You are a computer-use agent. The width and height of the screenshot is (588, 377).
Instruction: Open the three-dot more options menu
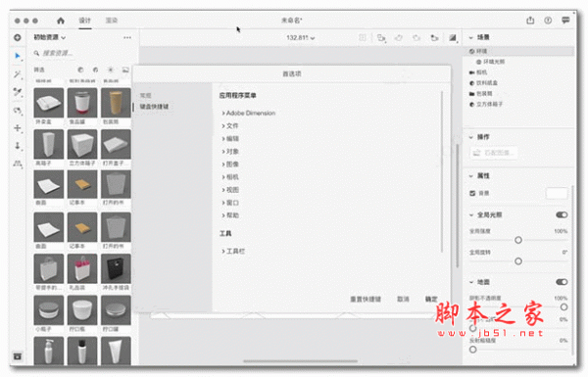[x=127, y=37]
